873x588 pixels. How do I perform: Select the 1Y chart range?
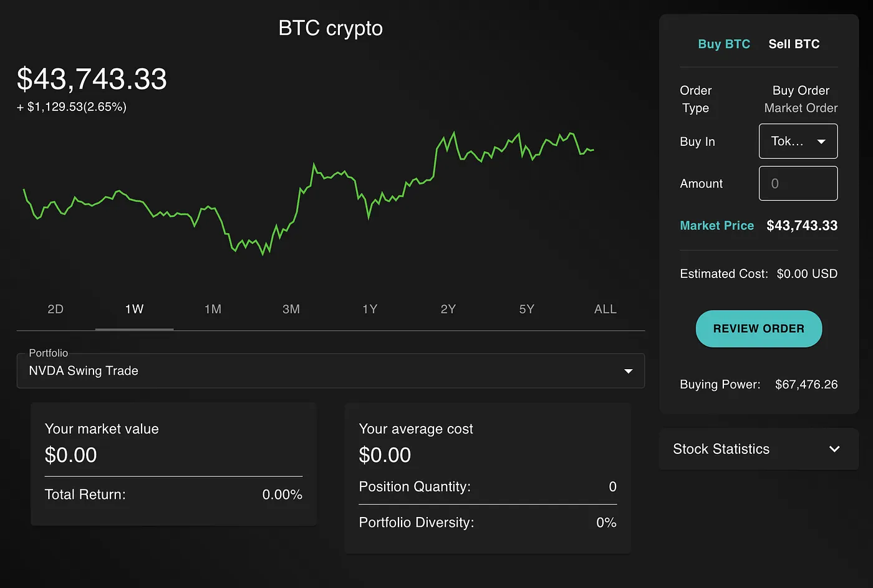coord(370,309)
